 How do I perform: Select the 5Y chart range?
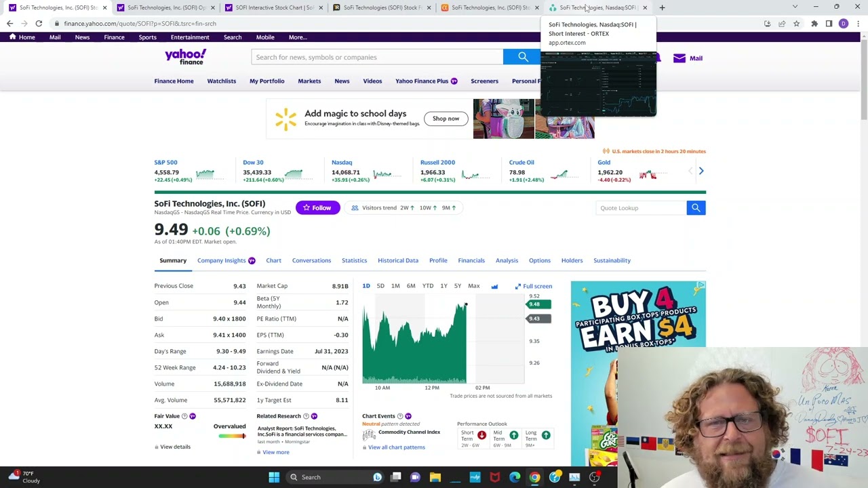(x=458, y=286)
